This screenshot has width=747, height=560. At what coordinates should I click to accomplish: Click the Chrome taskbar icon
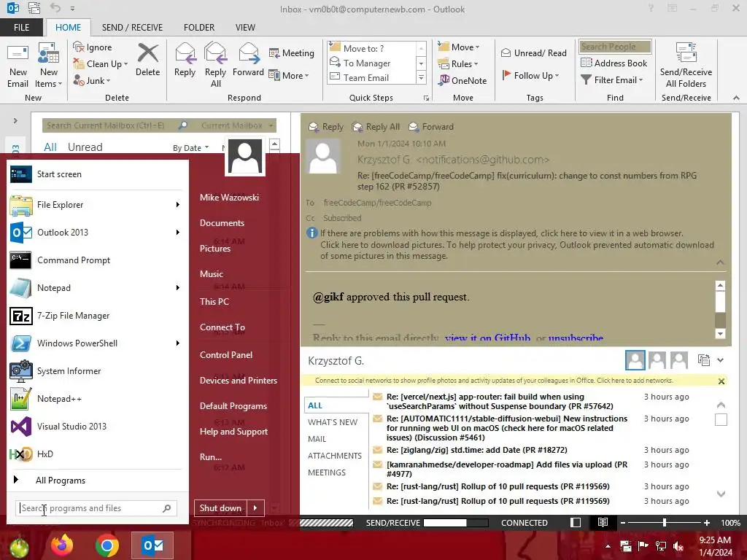[x=107, y=545]
